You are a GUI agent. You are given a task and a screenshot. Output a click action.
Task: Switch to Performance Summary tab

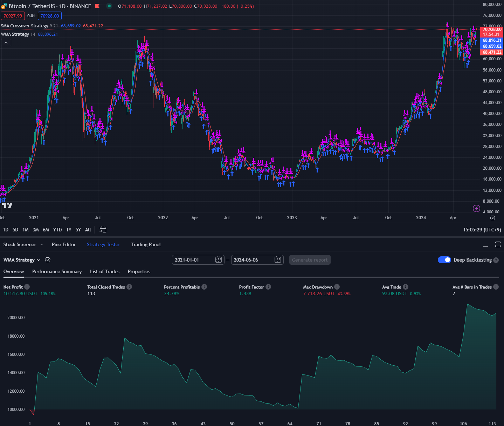pos(57,271)
